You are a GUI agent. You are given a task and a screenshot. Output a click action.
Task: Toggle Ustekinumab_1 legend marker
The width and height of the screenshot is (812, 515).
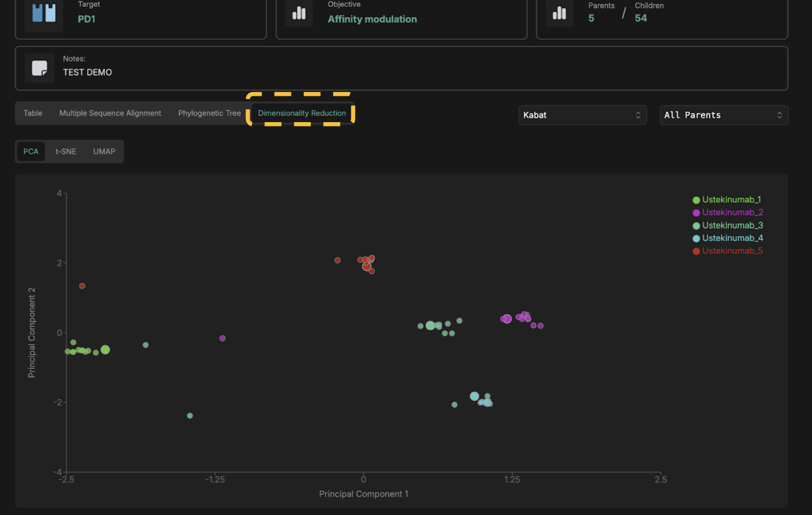[696, 200]
